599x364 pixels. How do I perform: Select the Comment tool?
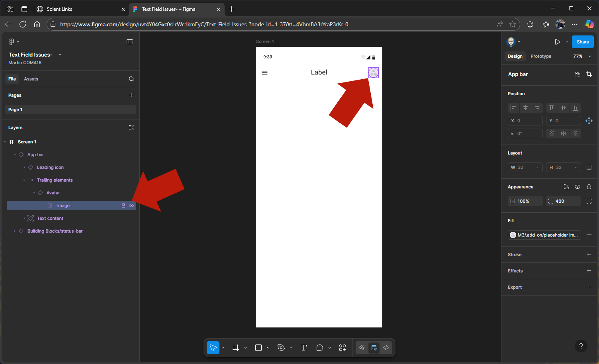(x=319, y=348)
